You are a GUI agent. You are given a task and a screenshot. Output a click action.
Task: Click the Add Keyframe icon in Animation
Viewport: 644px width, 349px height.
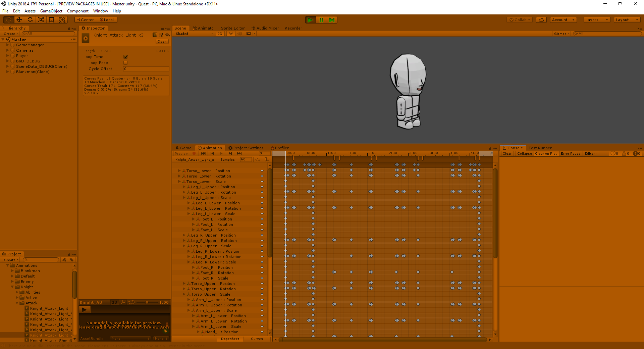click(x=258, y=159)
